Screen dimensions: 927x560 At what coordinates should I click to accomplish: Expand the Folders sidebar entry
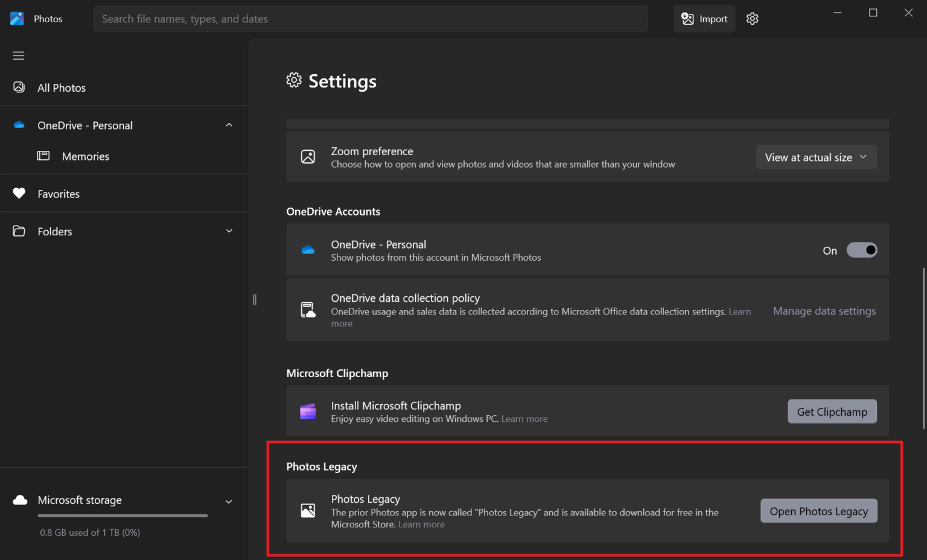[229, 231]
